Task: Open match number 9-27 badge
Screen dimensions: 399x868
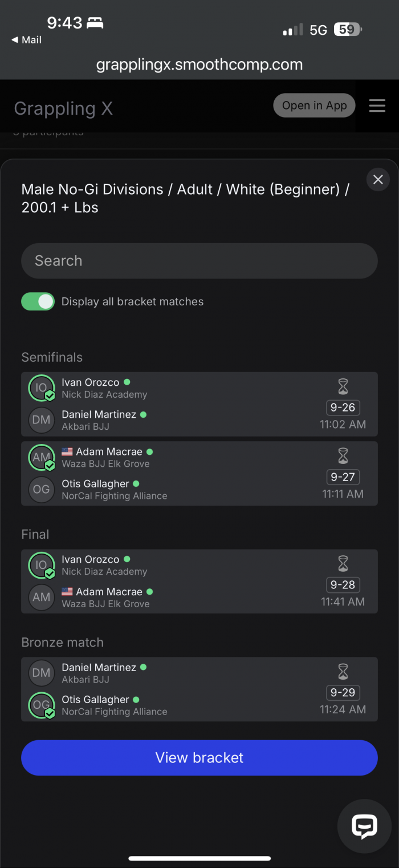Action: point(343,477)
